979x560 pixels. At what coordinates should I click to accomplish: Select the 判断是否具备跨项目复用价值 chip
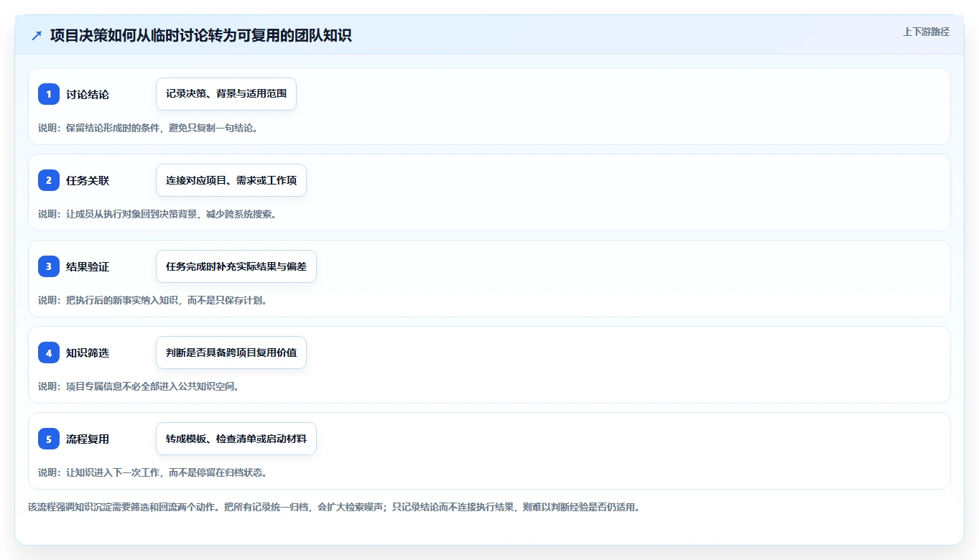pos(231,353)
